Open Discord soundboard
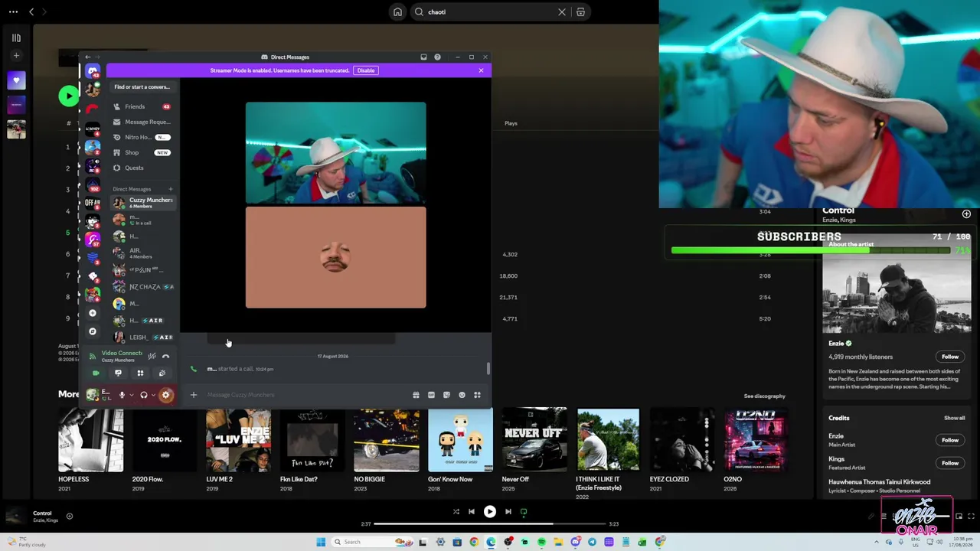The width and height of the screenshot is (980, 551). point(162,373)
